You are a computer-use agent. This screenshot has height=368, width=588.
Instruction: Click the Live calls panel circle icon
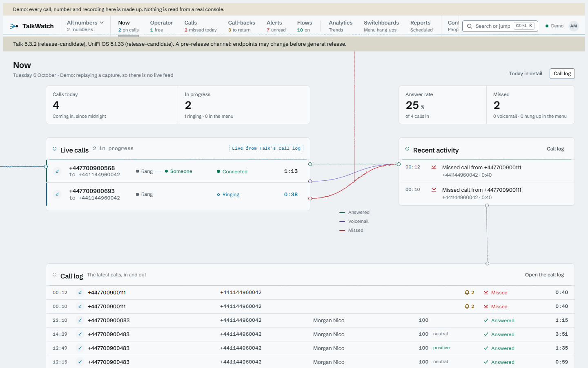[54, 149]
